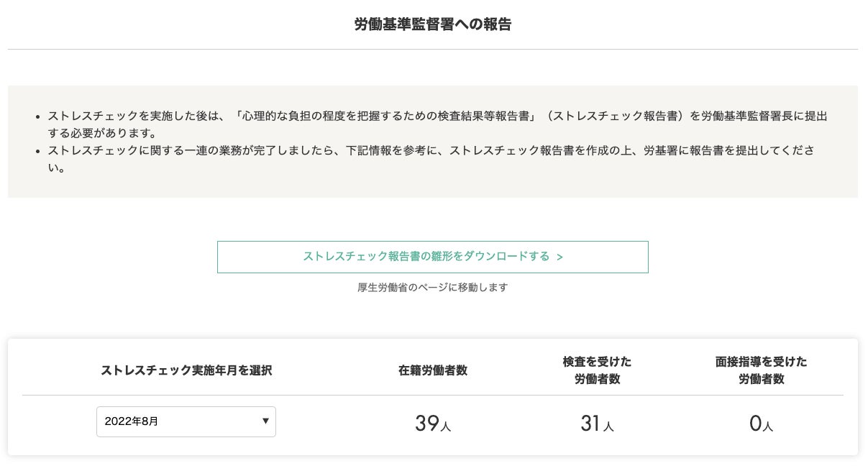Click the ストレスチェック実施年月を選択 label
This screenshot has width=868, height=466.
[186, 370]
